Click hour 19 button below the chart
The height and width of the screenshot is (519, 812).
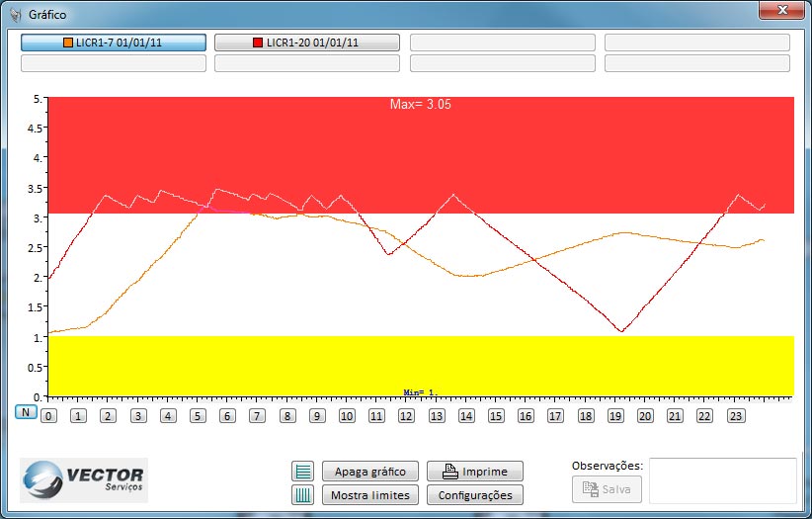tap(614, 416)
